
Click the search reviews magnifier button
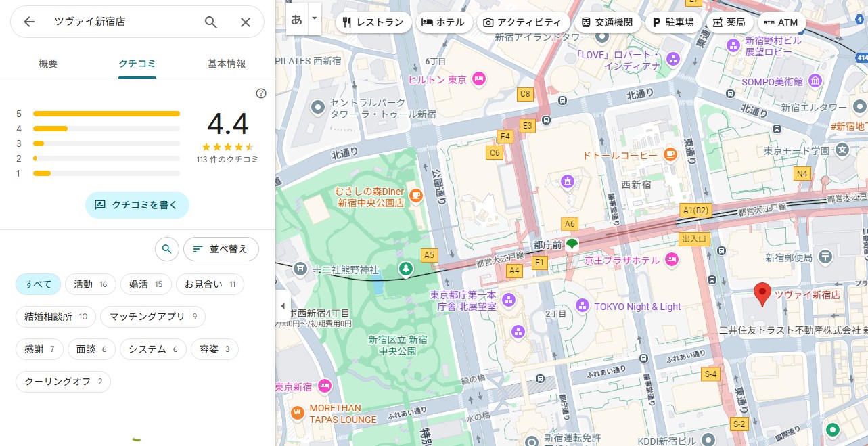[x=166, y=249]
